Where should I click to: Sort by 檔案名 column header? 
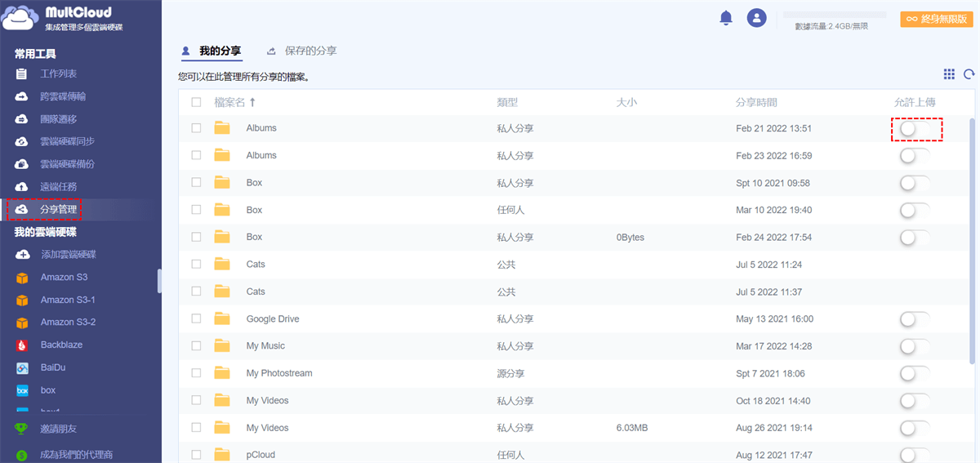click(234, 102)
